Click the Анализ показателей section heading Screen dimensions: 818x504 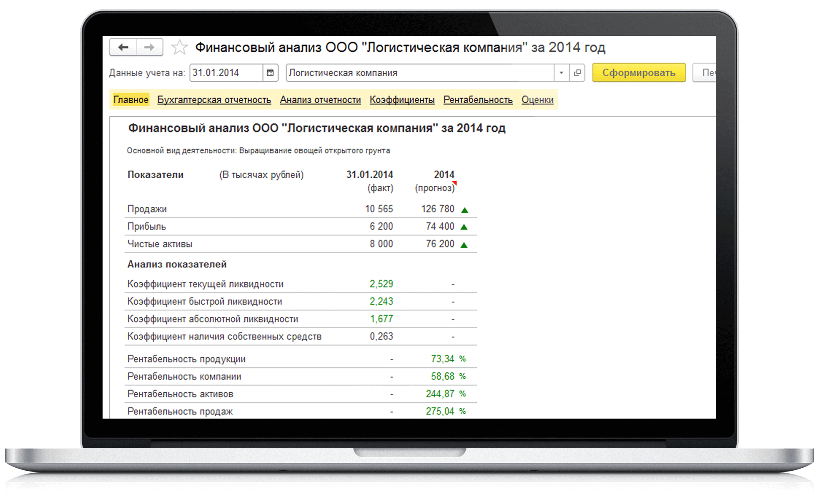[x=177, y=264]
